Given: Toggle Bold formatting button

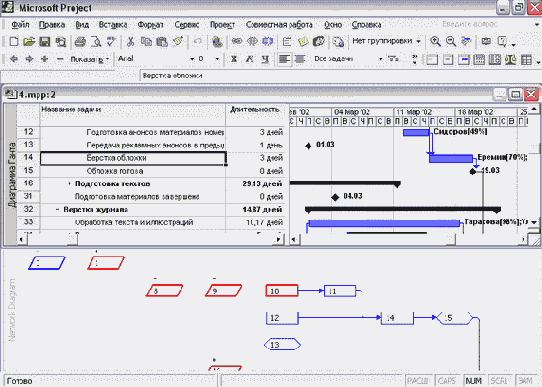Looking at the screenshot, I should pyautogui.click(x=234, y=59).
